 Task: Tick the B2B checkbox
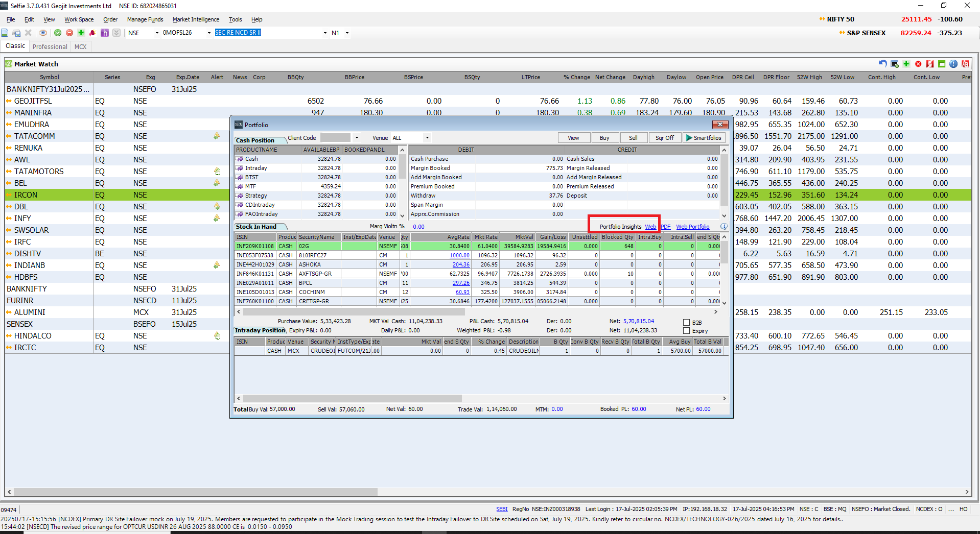coord(687,323)
